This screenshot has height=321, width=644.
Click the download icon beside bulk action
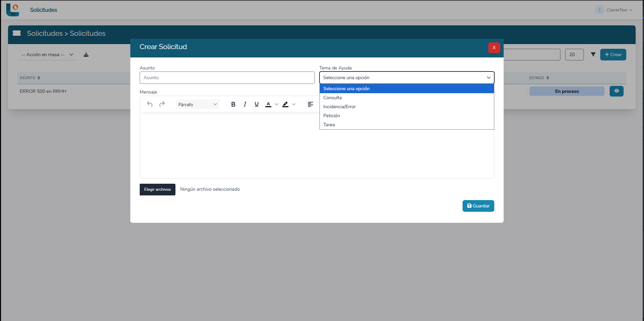(x=86, y=54)
